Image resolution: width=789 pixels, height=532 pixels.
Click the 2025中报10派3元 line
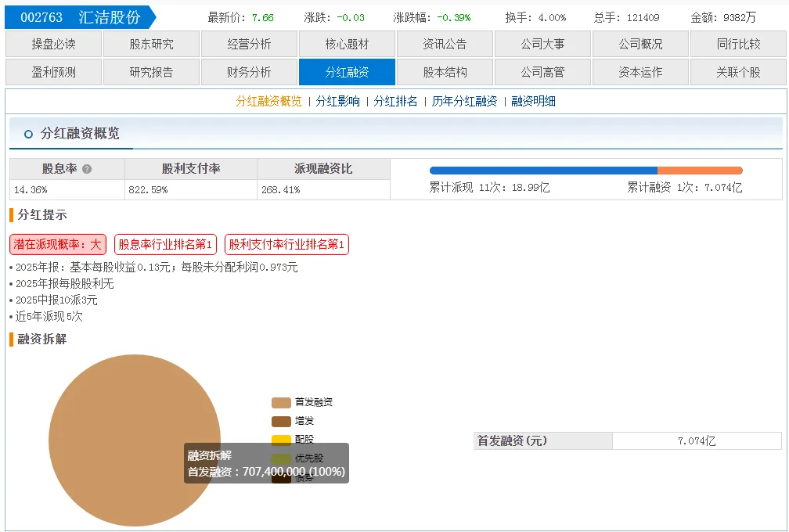(56, 300)
